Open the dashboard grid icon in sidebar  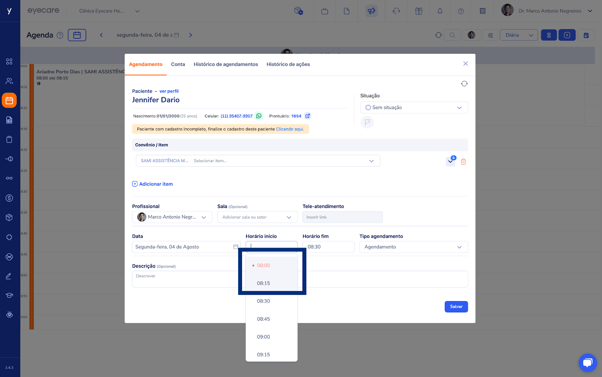[9, 61]
